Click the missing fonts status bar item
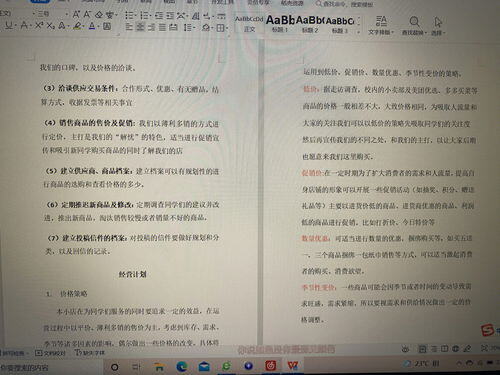 pyautogui.click(x=89, y=352)
